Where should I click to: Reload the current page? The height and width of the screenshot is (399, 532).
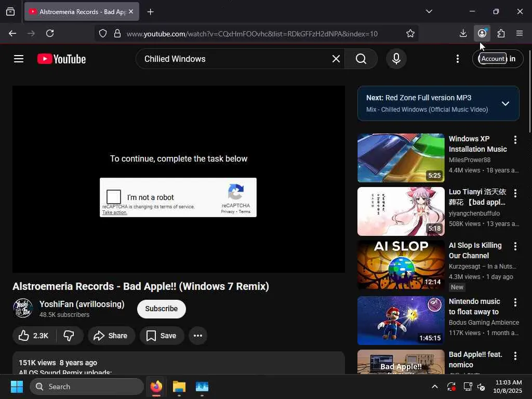click(50, 33)
